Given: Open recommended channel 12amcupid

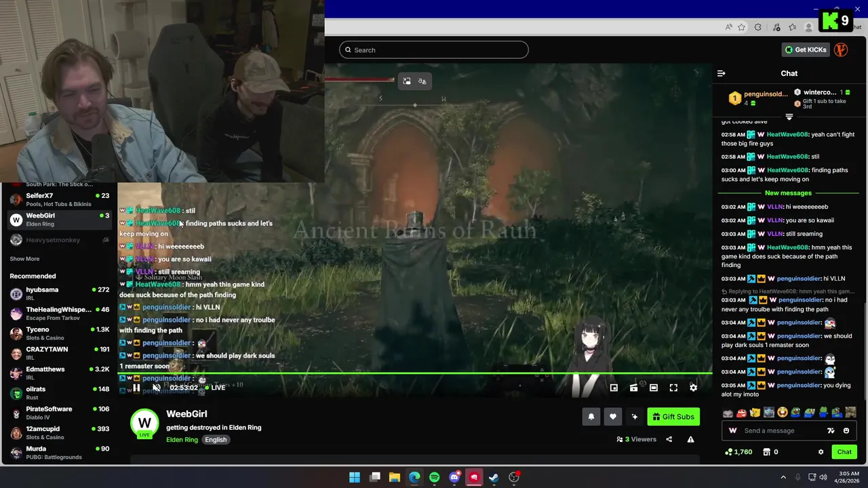Looking at the screenshot, I should [x=59, y=432].
